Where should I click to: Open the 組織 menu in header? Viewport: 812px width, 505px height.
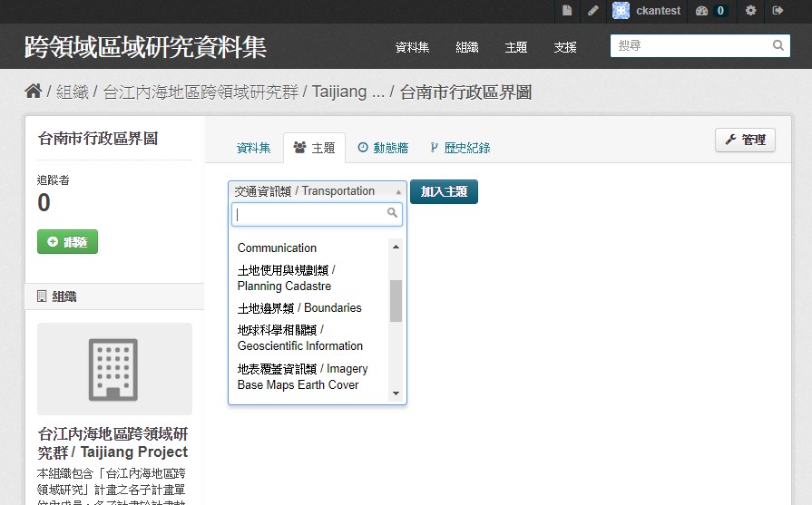[467, 47]
